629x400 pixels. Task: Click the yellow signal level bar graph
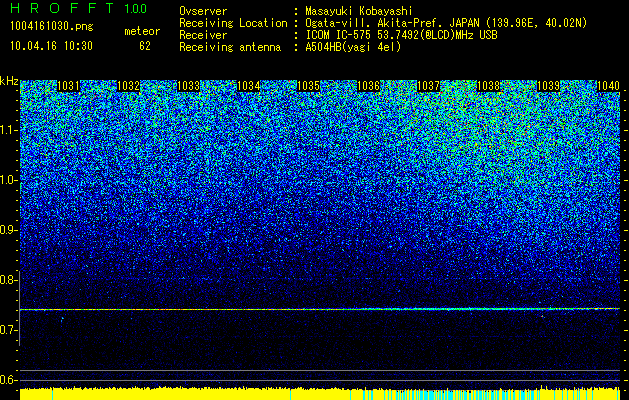(x=320, y=394)
